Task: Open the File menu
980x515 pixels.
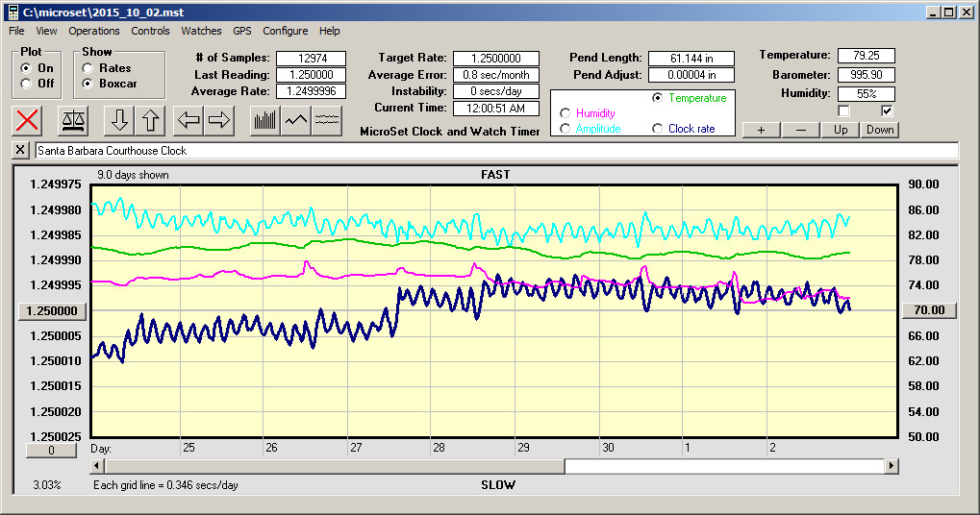Action: pos(17,31)
